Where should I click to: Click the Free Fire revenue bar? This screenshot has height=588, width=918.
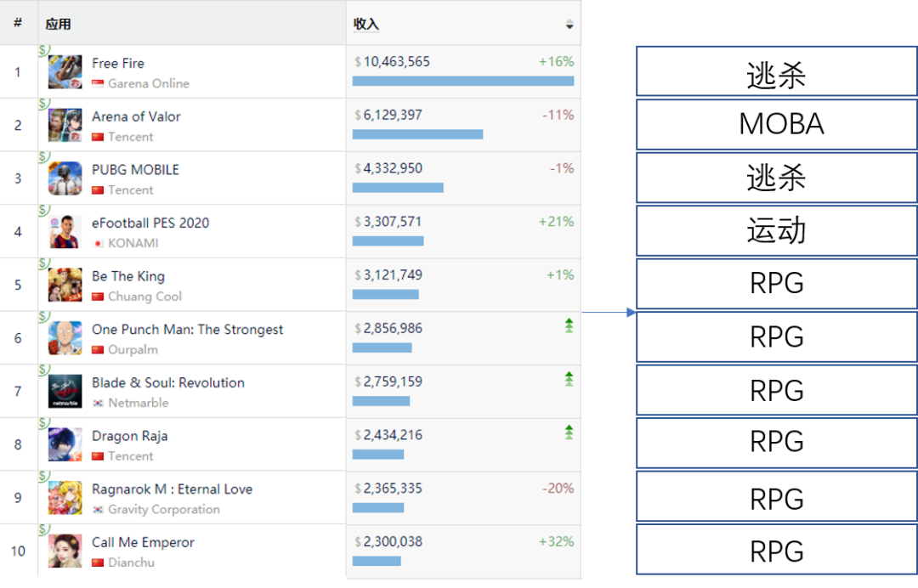pyautogui.click(x=463, y=82)
